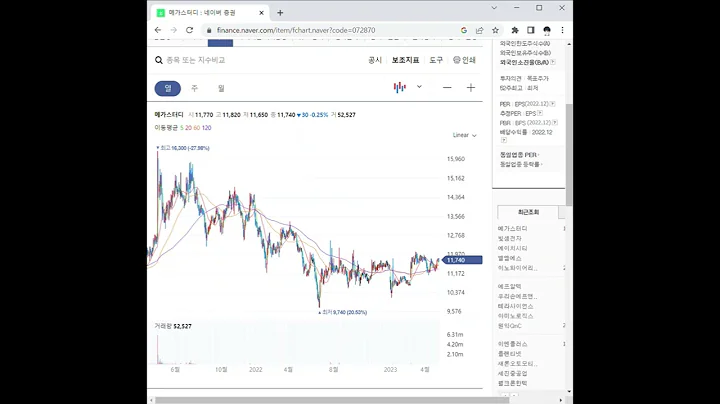Screen dimensions: 720x404
Task: Open 세진중공업 in recent list
Action: (x=512, y=374)
